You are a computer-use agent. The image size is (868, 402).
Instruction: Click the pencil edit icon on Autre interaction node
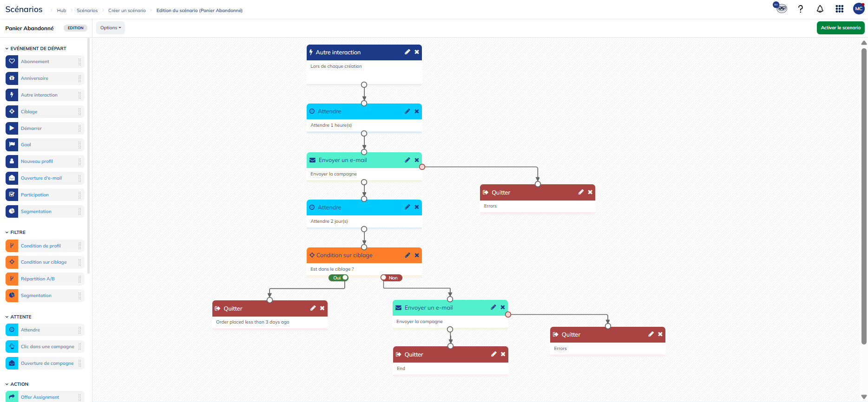407,52
